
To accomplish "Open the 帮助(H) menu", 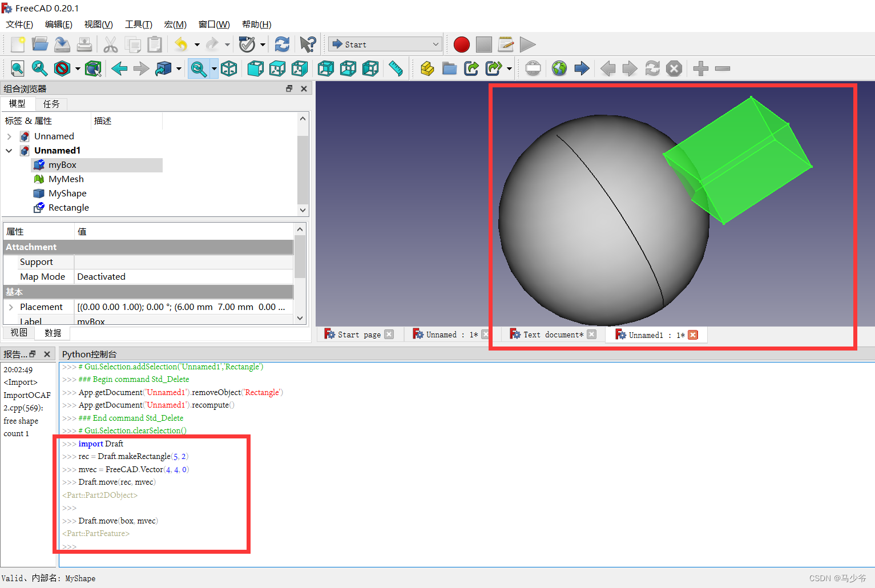I will point(257,24).
